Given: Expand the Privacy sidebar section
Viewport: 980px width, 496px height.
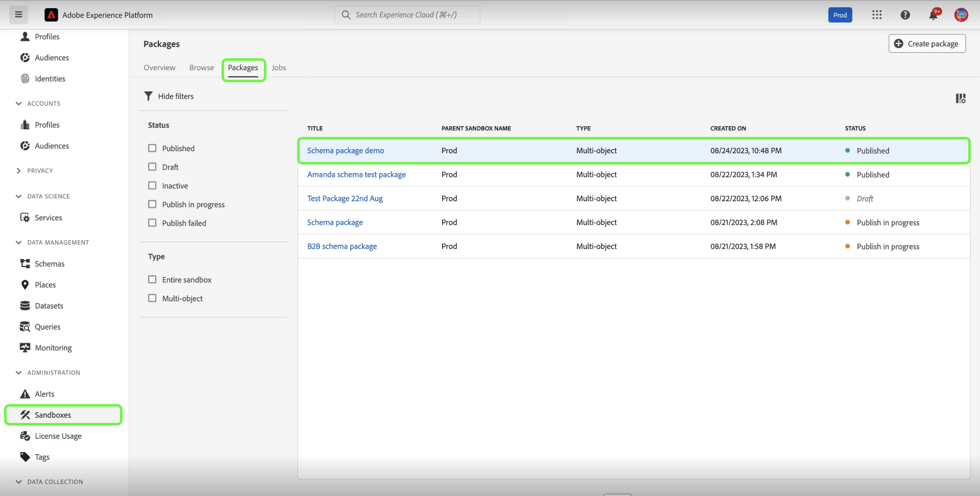Looking at the screenshot, I should click(19, 171).
